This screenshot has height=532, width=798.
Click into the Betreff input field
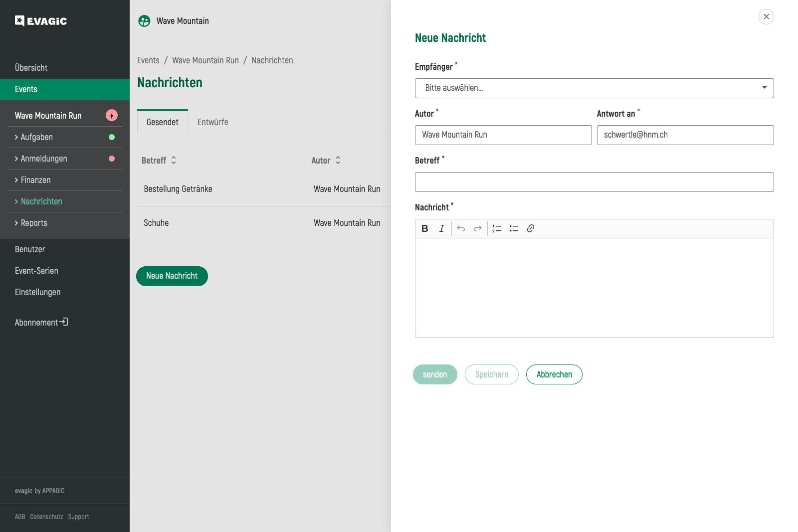click(594, 182)
